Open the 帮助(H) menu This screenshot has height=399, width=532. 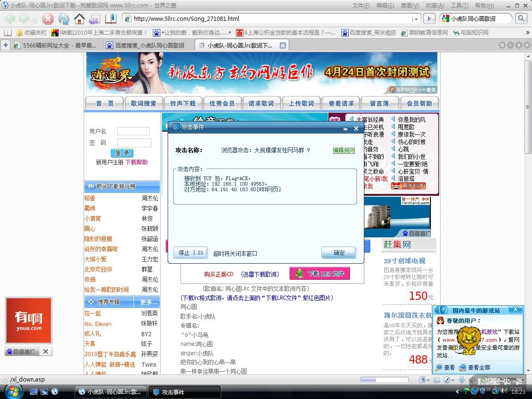484,5
